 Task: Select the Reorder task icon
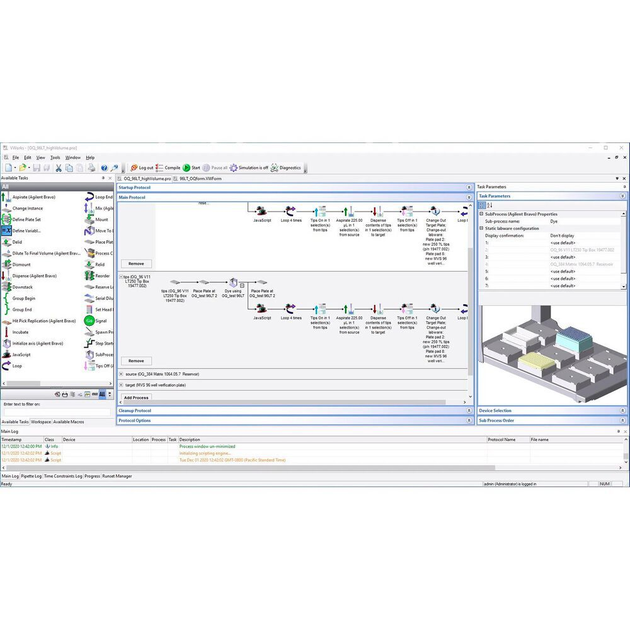[89, 276]
